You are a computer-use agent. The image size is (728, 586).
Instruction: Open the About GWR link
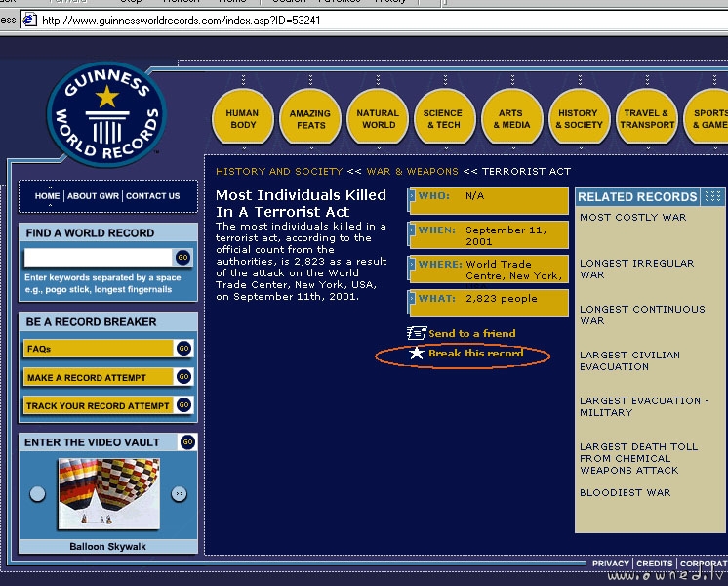click(93, 195)
